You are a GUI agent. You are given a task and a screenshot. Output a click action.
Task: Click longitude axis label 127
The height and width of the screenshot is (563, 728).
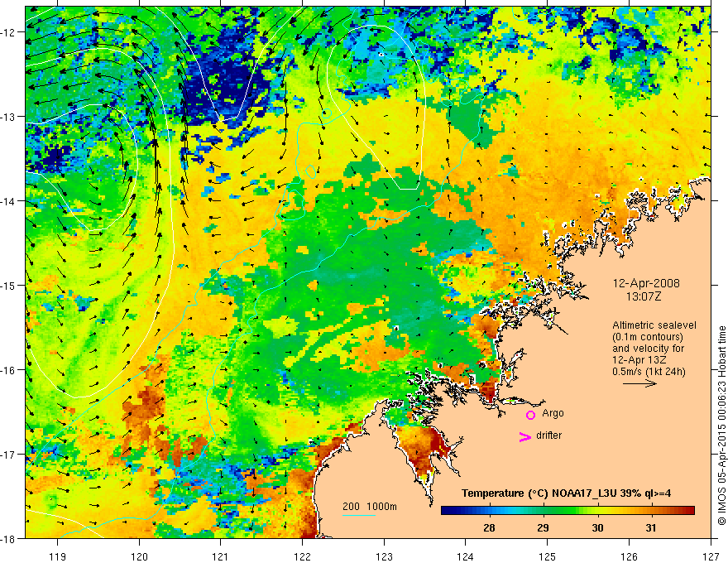(x=711, y=556)
